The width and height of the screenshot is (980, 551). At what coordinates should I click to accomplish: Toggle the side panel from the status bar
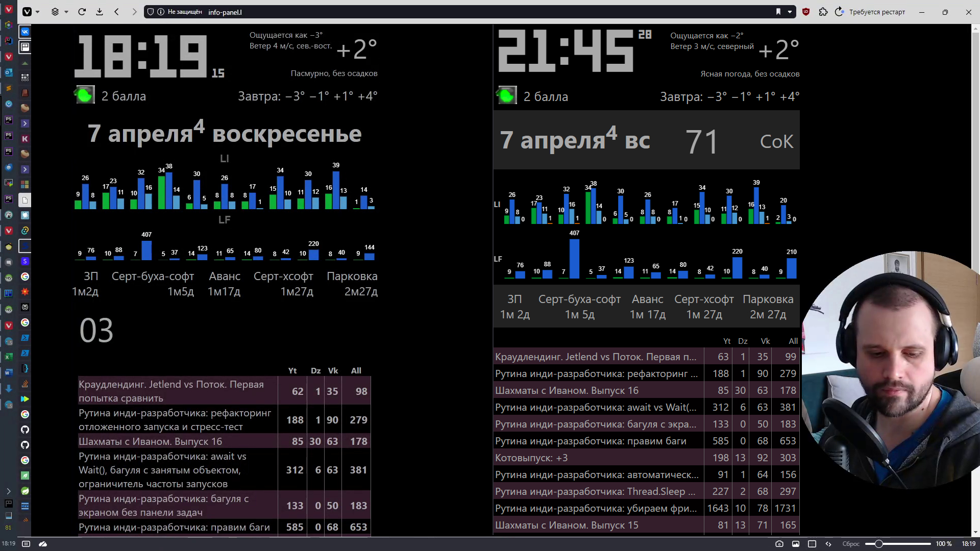click(x=27, y=544)
